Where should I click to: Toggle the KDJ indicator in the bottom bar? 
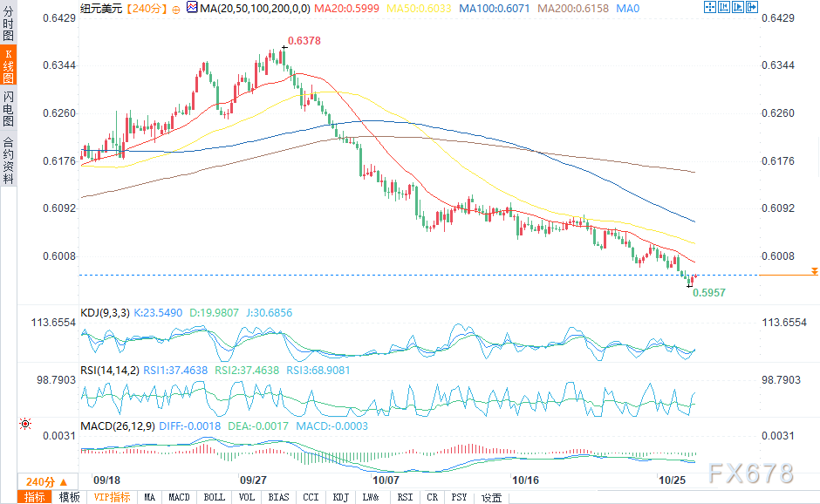339,497
